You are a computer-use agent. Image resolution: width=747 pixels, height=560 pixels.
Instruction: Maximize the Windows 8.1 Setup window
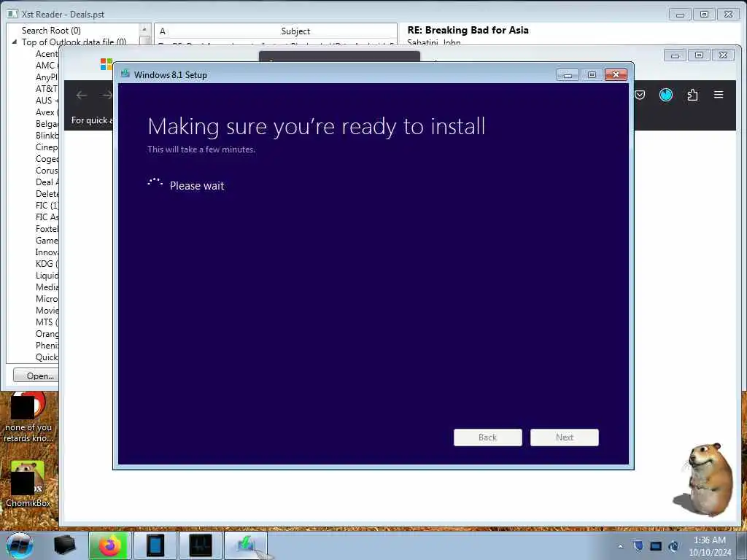pyautogui.click(x=592, y=75)
